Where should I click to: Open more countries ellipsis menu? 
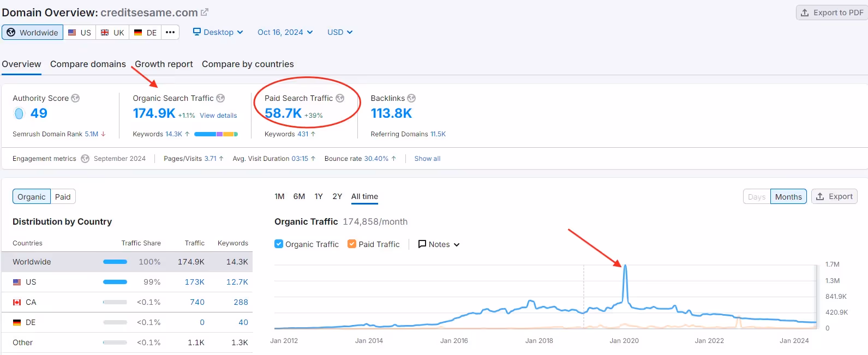[170, 32]
